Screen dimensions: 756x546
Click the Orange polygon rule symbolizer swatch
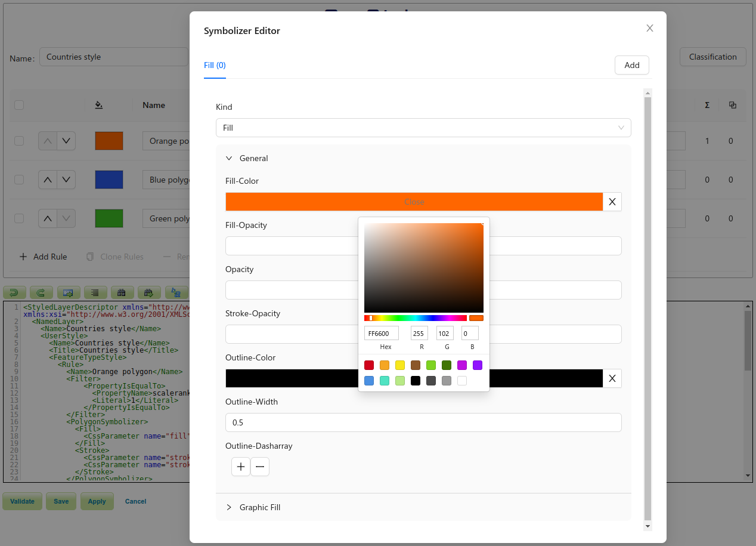tap(109, 141)
